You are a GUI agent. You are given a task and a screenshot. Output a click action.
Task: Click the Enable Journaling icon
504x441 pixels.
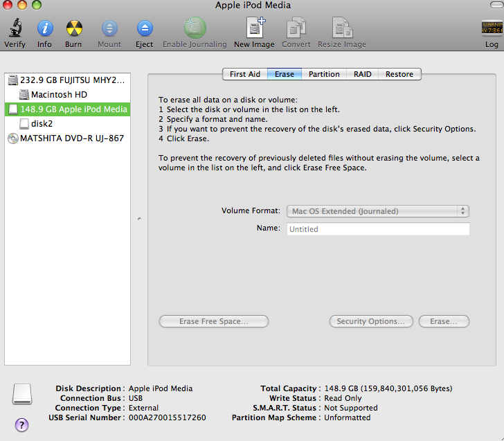point(195,28)
